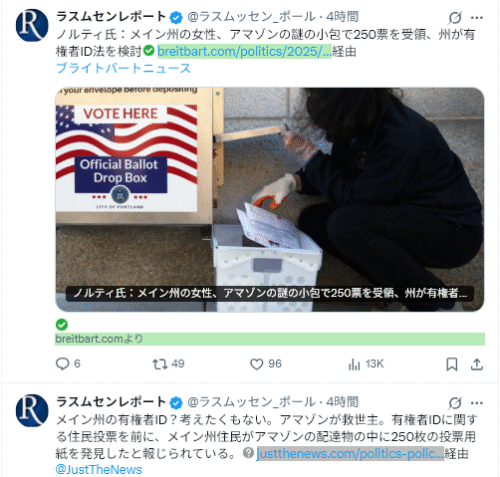This screenshot has width=500, height=477.
Task: Click the first tweet's Rasmussen profile avatar
Action: pos(32,25)
